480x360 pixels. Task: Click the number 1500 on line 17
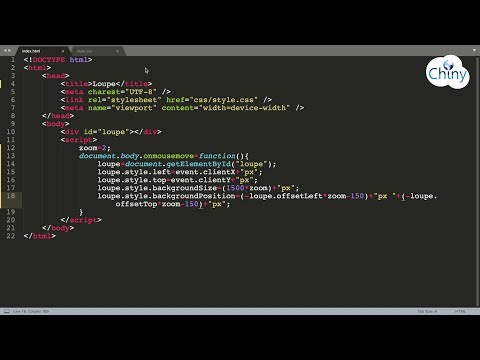pyautogui.click(x=235, y=188)
